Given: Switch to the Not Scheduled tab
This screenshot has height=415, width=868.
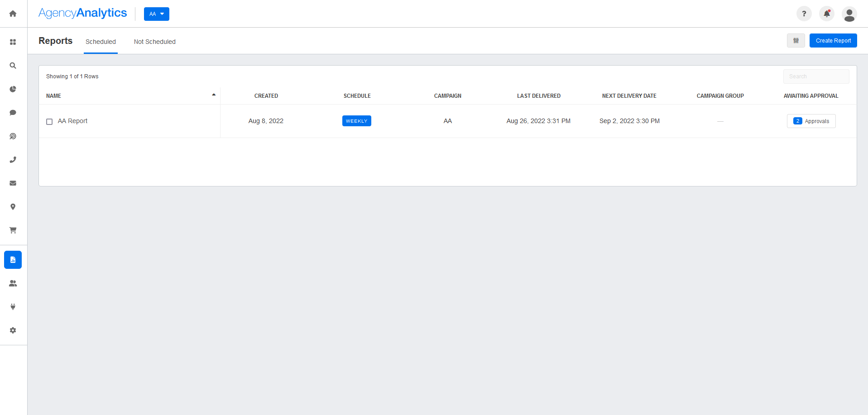Looking at the screenshot, I should click(x=154, y=42).
